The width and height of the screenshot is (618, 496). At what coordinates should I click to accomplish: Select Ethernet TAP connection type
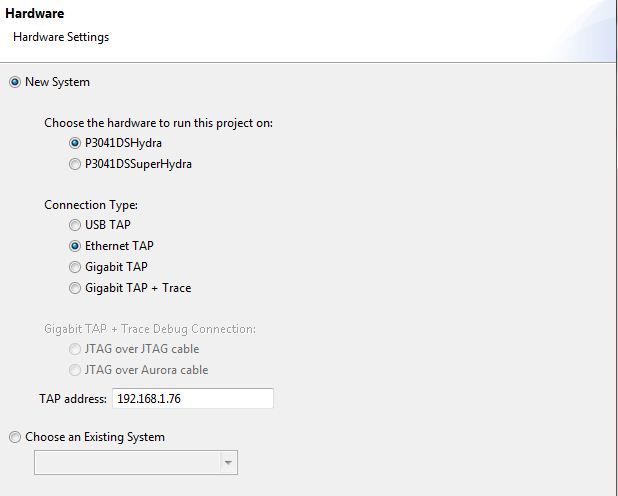[x=75, y=246]
